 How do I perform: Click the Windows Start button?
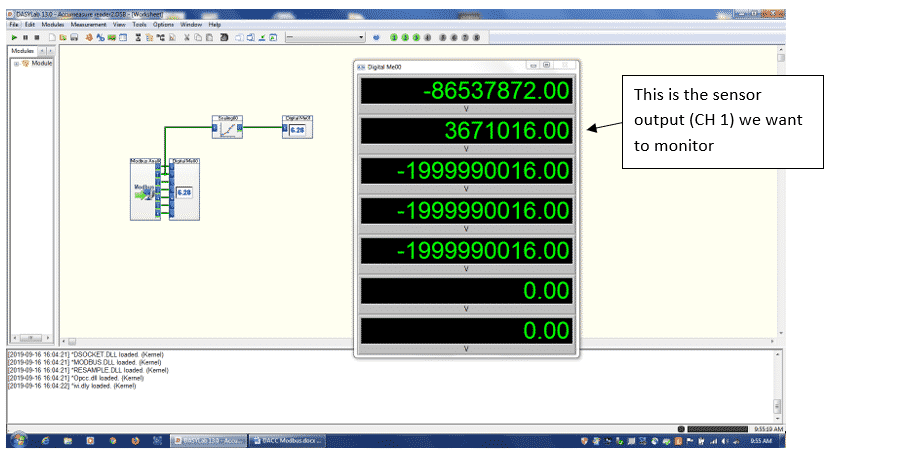[17, 440]
